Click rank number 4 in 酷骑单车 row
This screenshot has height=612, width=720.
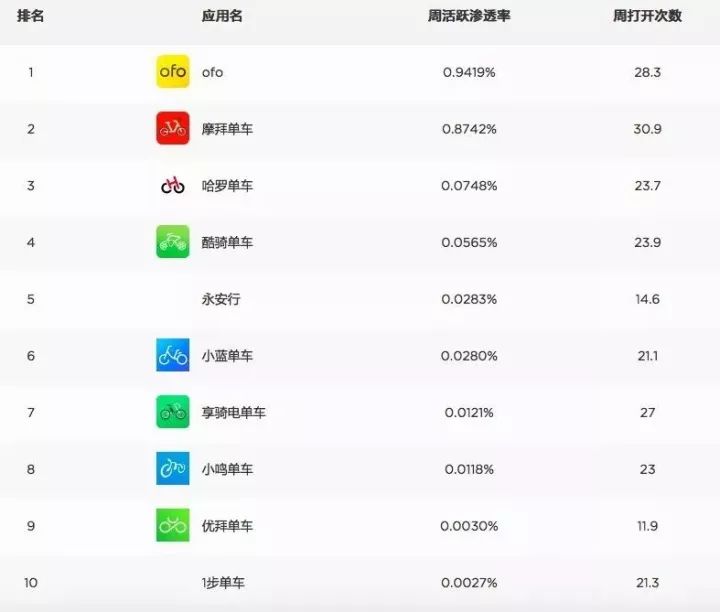point(31,242)
